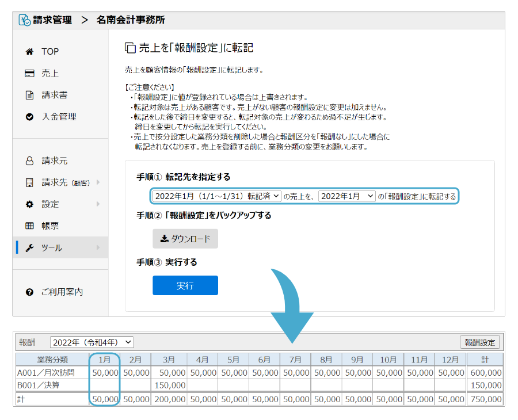
Task: Open the 2022年1月（1/1～1/31）転記済 source dropdown
Action: [x=217, y=196]
